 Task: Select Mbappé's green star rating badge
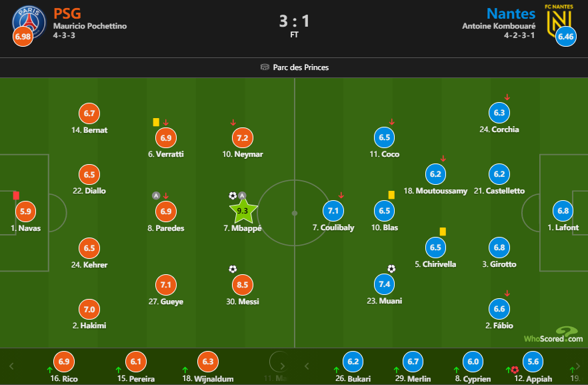coord(243,212)
